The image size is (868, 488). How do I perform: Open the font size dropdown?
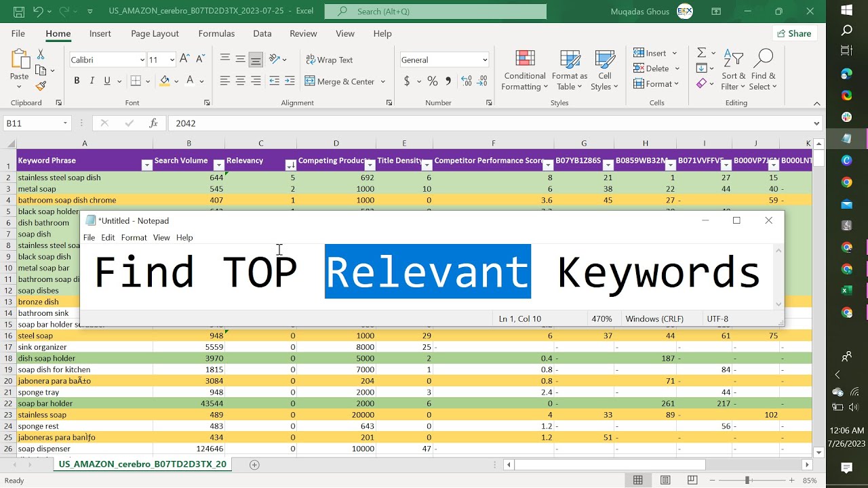[172, 60]
